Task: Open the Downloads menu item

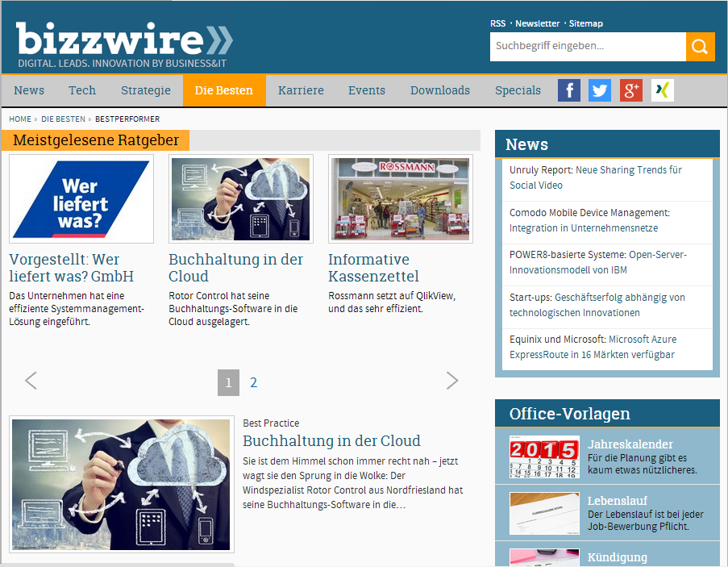Action: [440, 90]
